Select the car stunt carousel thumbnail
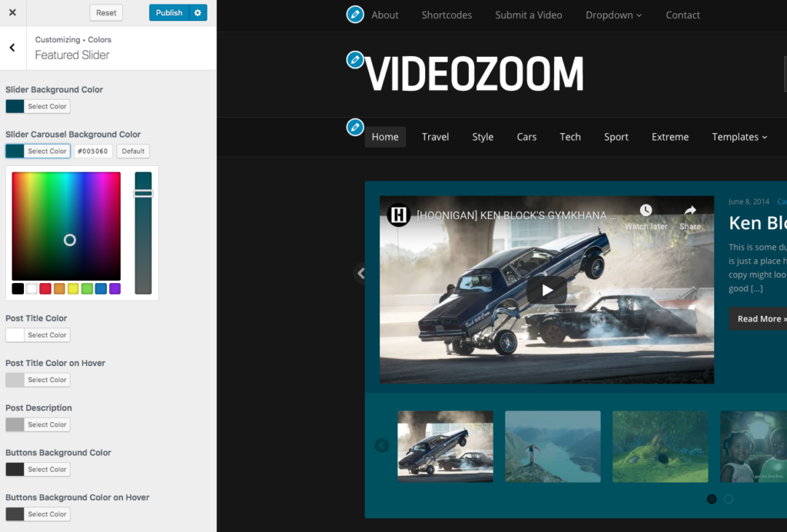This screenshot has width=787, height=532. [445, 446]
